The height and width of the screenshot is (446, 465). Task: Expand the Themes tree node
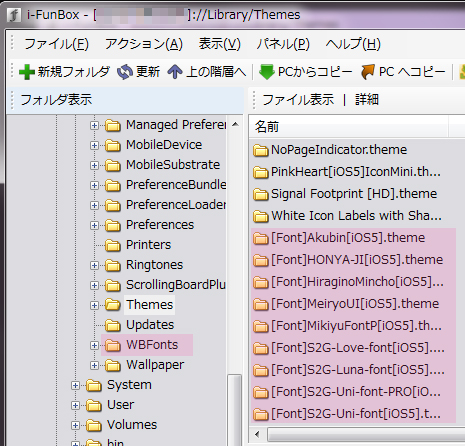94,305
